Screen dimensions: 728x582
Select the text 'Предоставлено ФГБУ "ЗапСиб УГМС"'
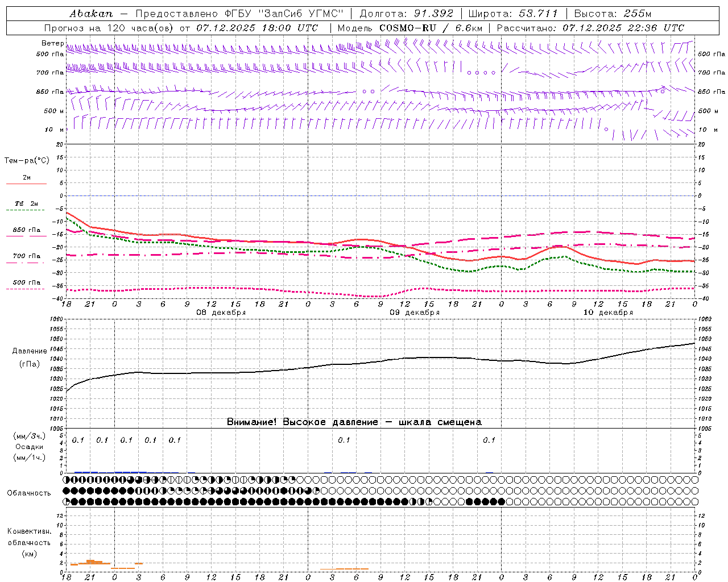239,13
